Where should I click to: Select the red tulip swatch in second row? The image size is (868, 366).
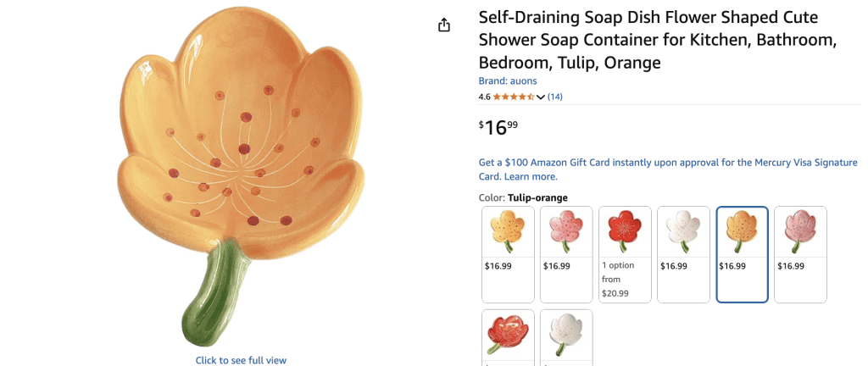click(x=508, y=337)
